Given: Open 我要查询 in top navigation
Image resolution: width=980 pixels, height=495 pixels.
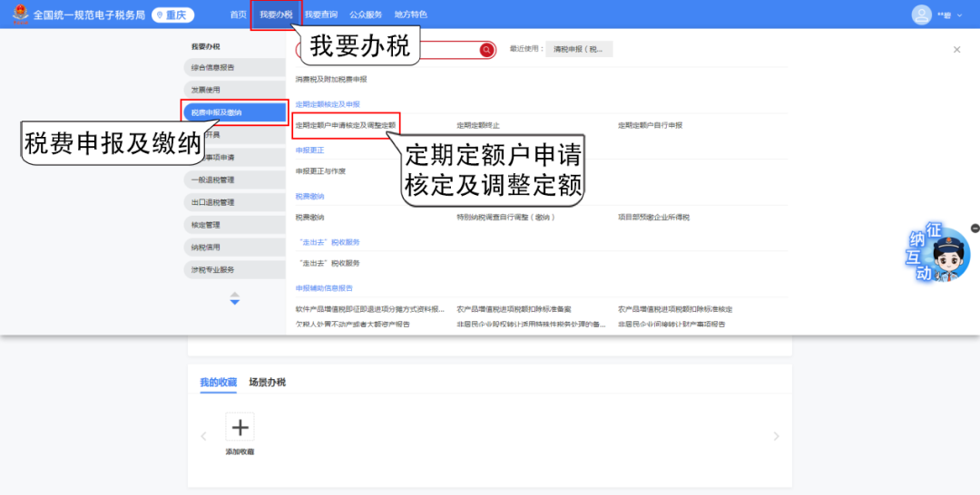Looking at the screenshot, I should (321, 15).
